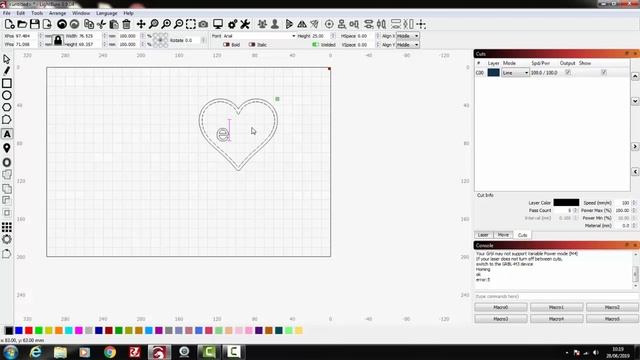This screenshot has height=360, width=640.
Task: Pick the red color swatch in palette
Action: point(29,330)
